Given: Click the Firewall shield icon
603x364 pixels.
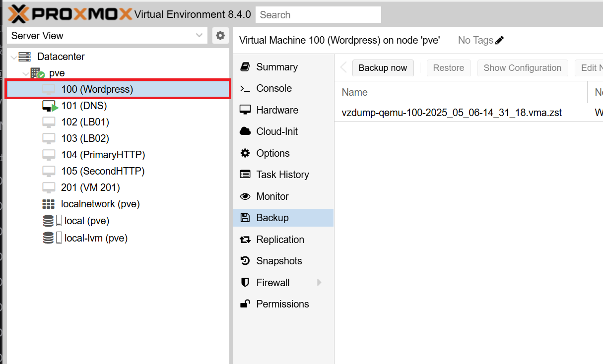Looking at the screenshot, I should click(x=245, y=283).
